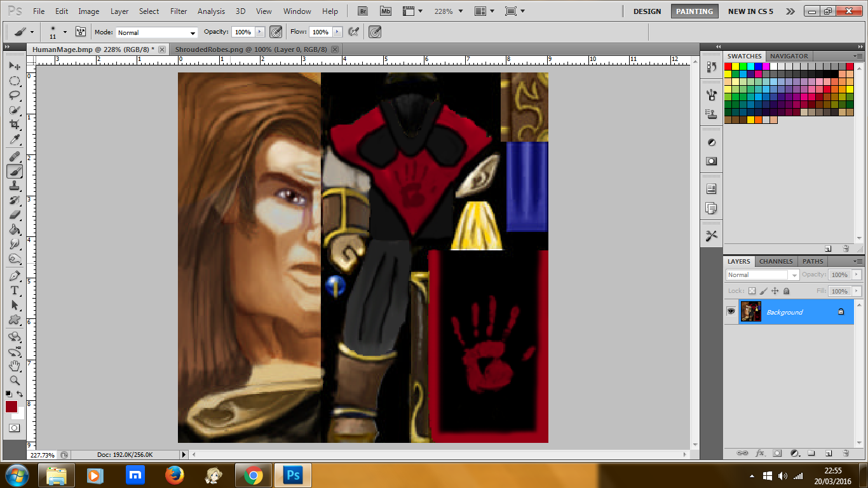Image resolution: width=868 pixels, height=488 pixels.
Task: Select the Type tool
Action: tap(15, 290)
